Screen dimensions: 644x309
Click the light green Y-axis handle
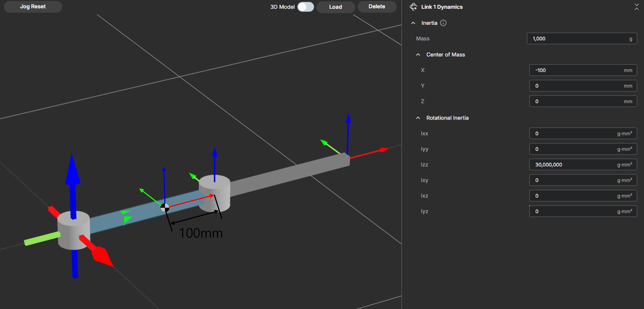tap(42, 239)
